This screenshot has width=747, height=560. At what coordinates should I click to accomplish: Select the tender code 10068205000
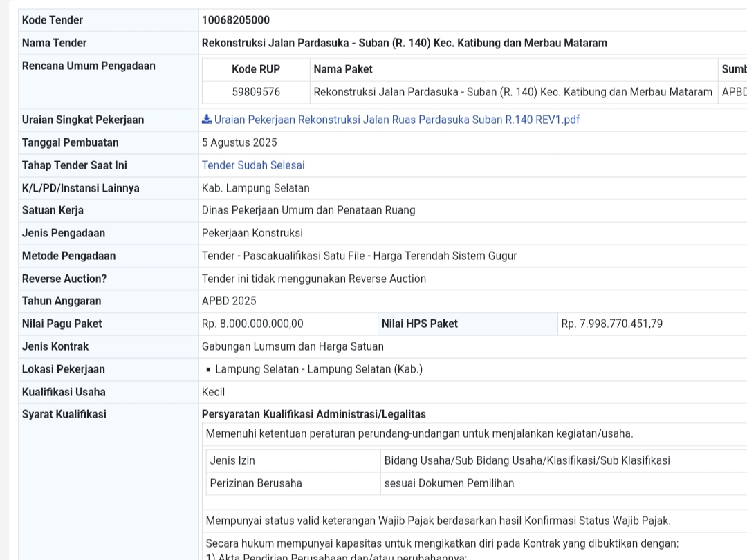click(x=236, y=20)
